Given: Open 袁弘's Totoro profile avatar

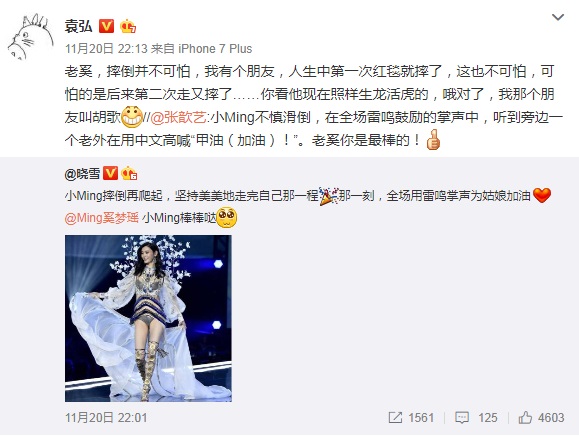Looking at the screenshot, I should coord(30,37).
